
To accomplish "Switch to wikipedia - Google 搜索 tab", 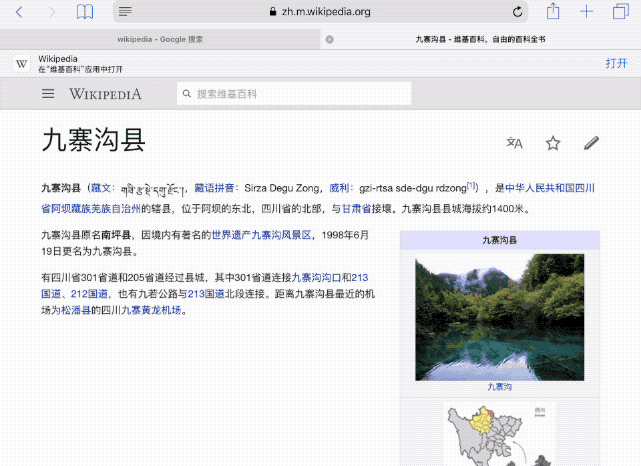I will pos(160,39).
